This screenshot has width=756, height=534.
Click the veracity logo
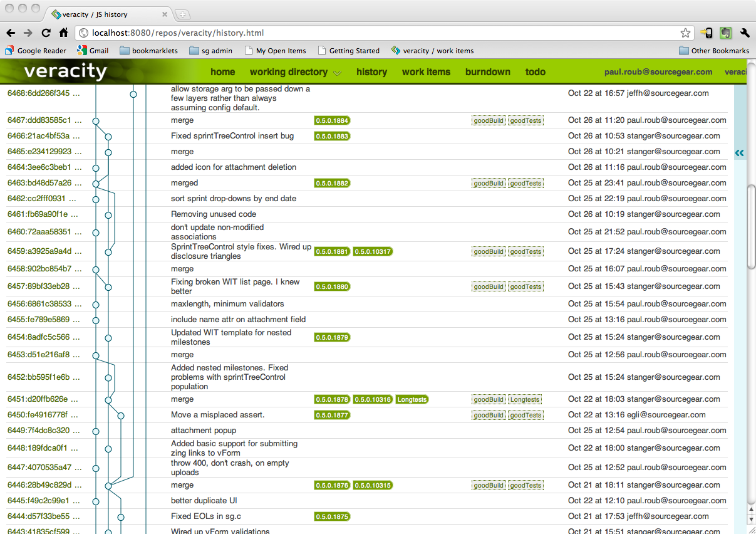click(x=65, y=71)
